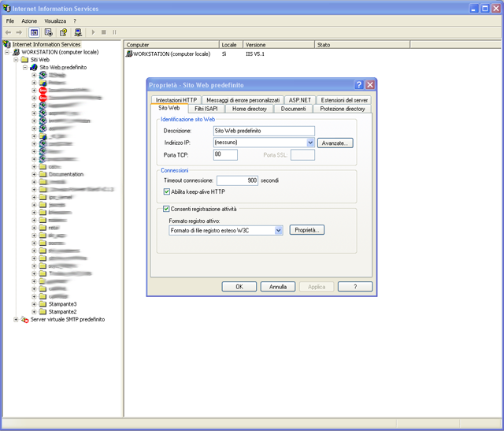Click the Forward arrow in the toolbar
This screenshot has width=504, height=431.
coord(19,32)
